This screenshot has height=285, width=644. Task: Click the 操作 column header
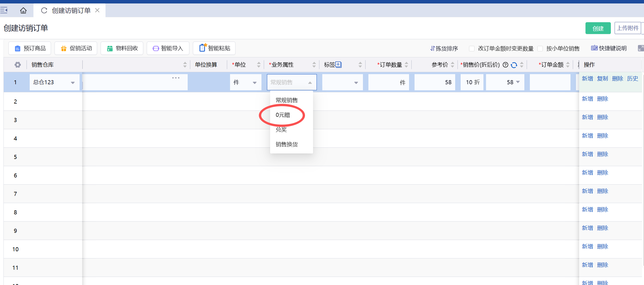point(589,65)
